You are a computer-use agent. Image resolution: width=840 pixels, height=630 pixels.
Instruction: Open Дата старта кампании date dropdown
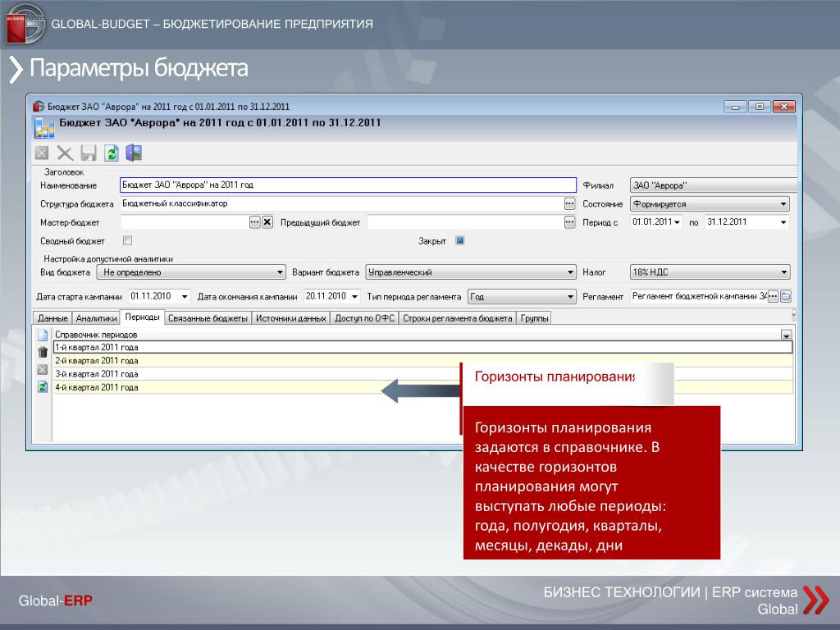(x=185, y=296)
